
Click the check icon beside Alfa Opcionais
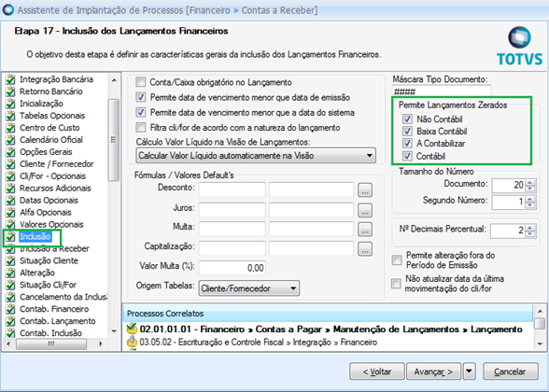pos(10,213)
